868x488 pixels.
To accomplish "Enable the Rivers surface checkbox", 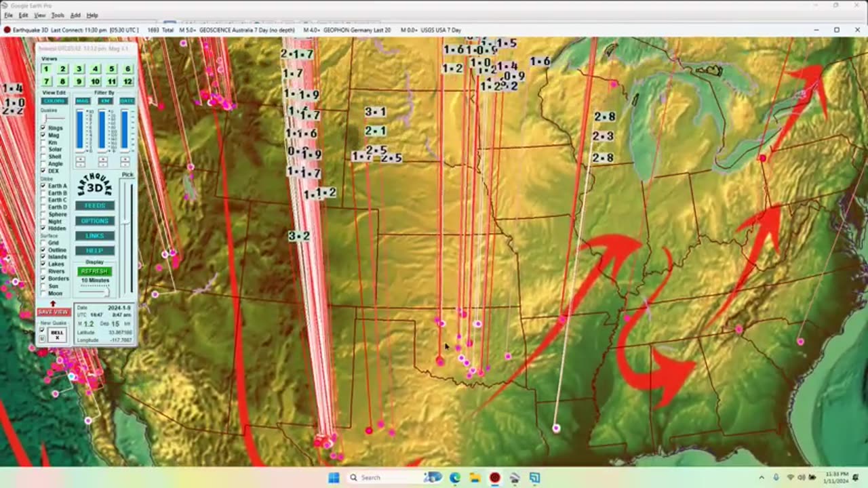I will click(x=43, y=271).
